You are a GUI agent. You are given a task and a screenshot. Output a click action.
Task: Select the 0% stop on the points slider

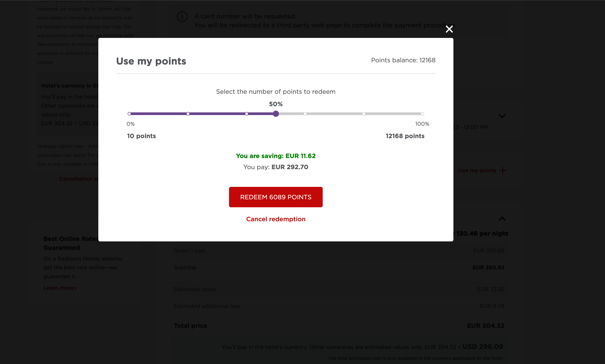click(x=129, y=114)
